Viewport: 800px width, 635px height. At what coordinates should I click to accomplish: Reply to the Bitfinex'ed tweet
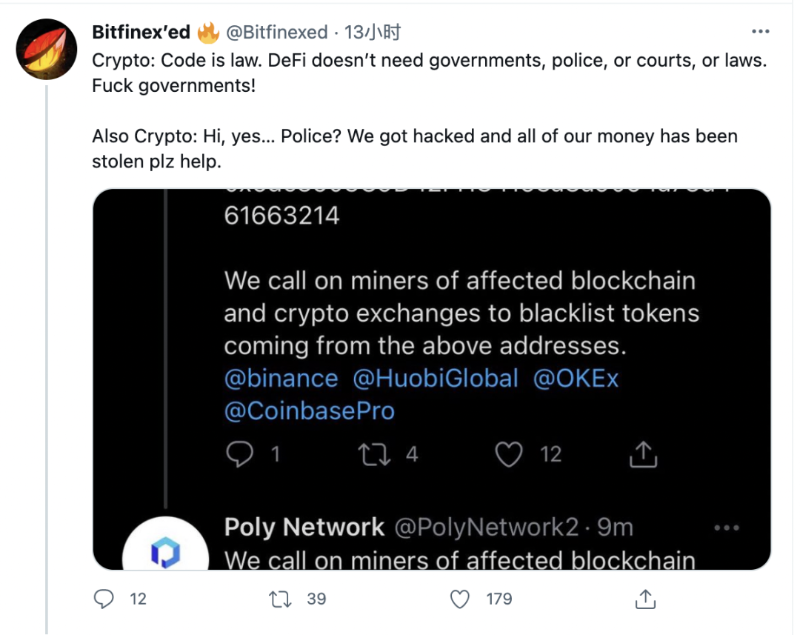(104, 599)
